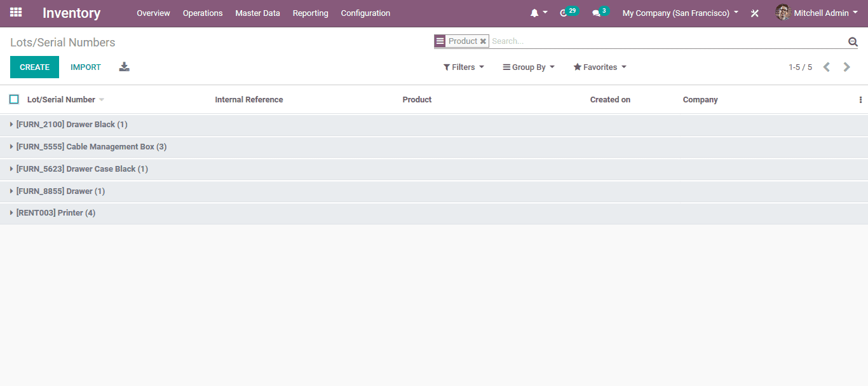Open Mitchell Admin user menu
The width and height of the screenshot is (868, 386).
point(816,13)
